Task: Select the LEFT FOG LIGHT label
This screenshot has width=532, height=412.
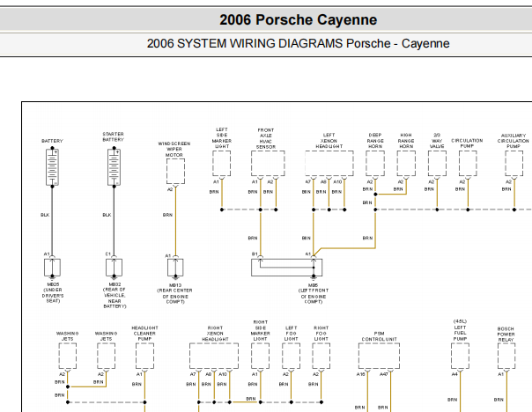Action: click(x=292, y=334)
